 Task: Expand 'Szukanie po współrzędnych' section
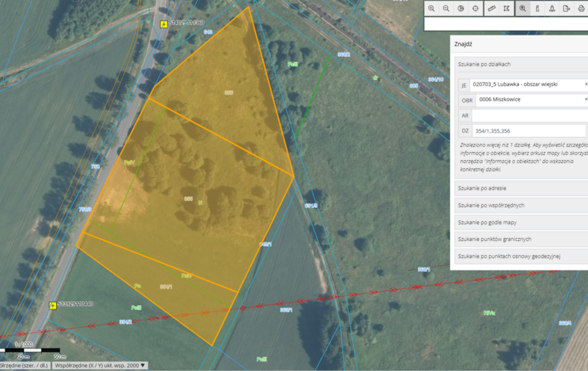(x=522, y=205)
